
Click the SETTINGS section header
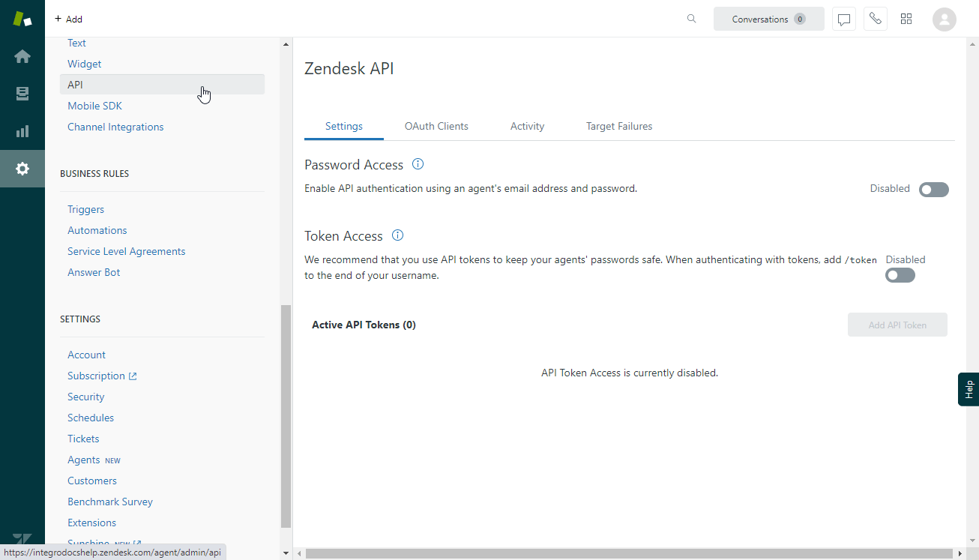tap(80, 319)
